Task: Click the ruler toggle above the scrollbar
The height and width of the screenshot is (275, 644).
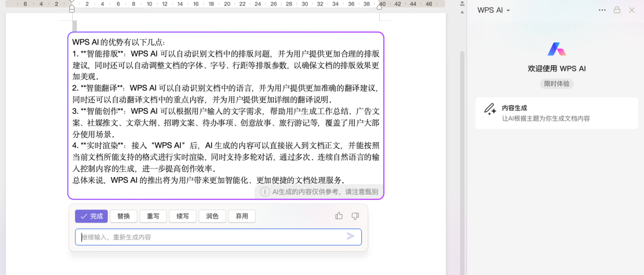Action: (462, 4)
